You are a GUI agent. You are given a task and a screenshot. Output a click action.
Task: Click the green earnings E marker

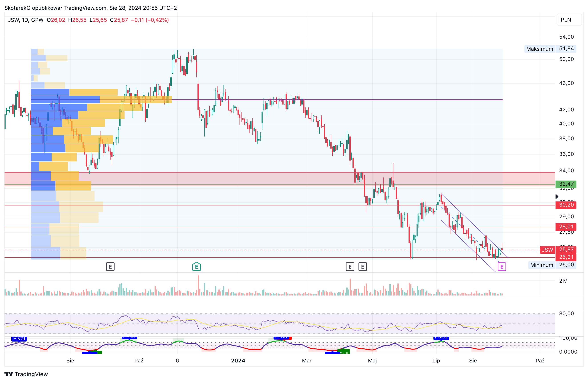(196, 267)
